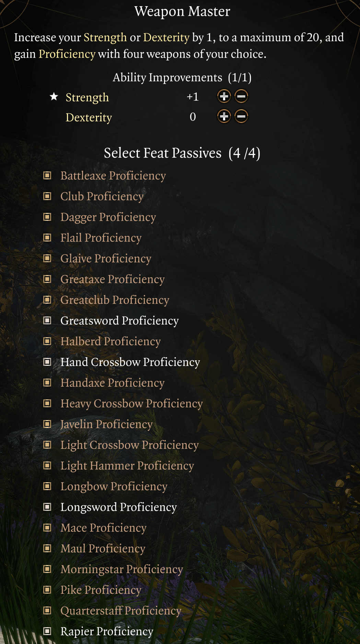Screen dimensions: 360x644
Task: Enable Morningstar Proficiency
Action: pyautogui.click(x=48, y=569)
